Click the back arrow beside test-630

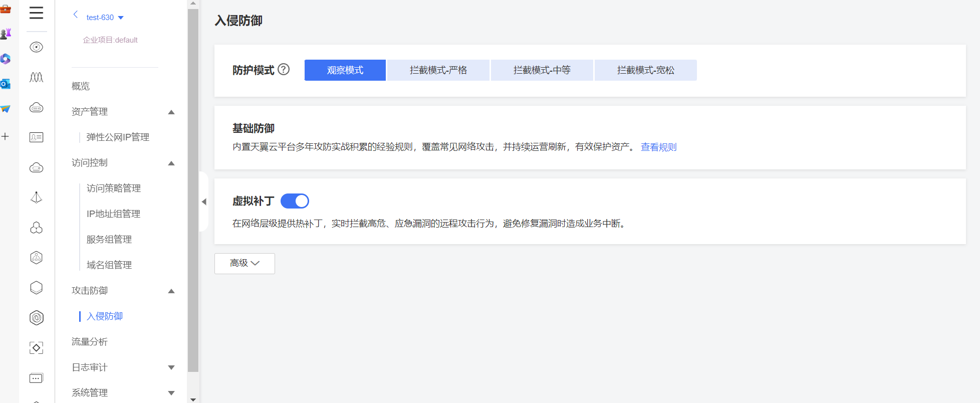click(x=76, y=15)
